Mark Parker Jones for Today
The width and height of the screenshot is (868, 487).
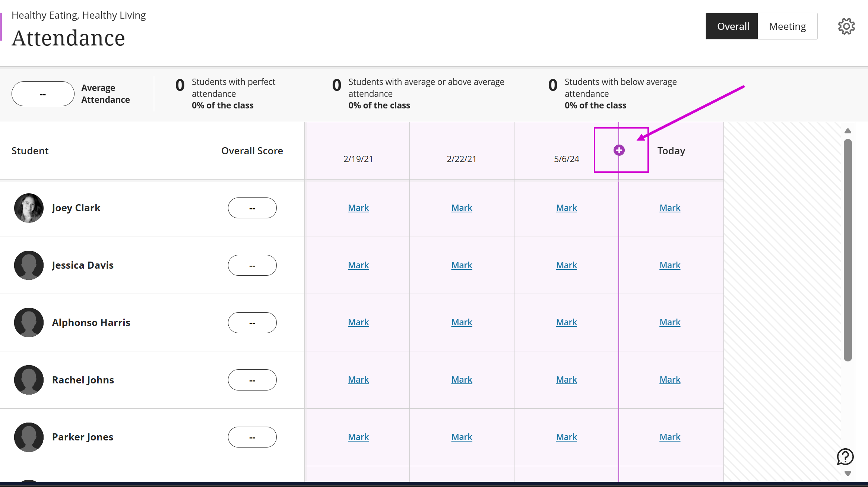point(670,437)
